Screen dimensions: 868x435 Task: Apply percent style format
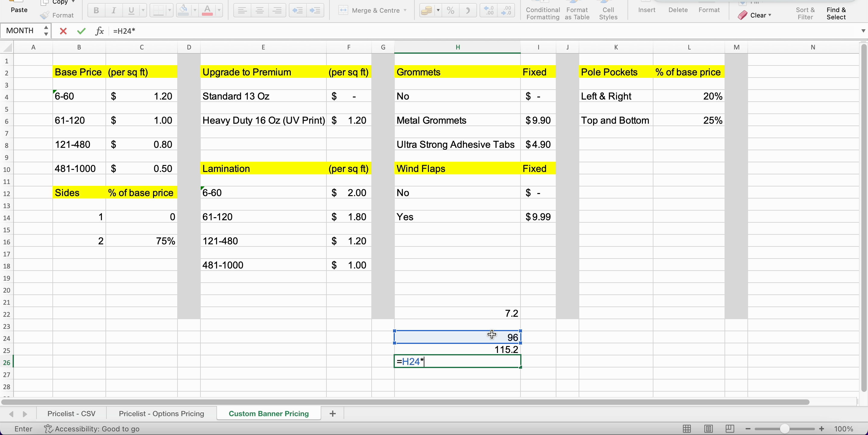(450, 11)
